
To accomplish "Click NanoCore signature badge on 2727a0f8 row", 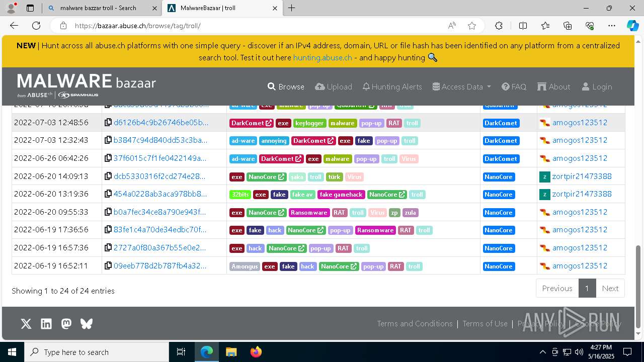I will click(499, 248).
